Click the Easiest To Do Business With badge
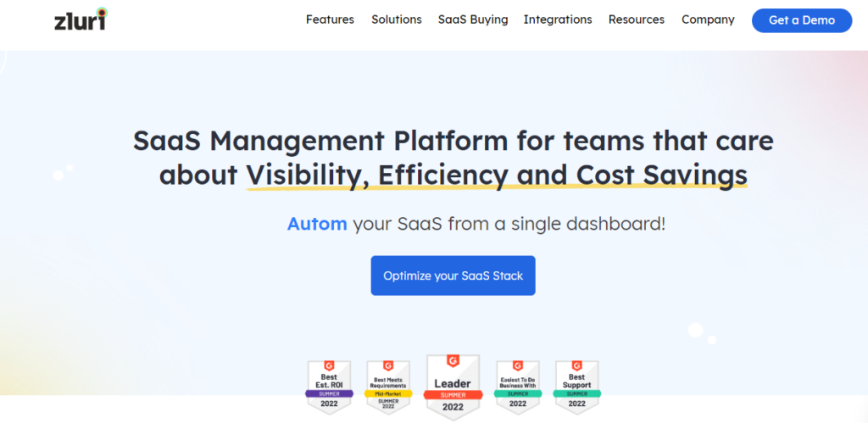Viewport: 868px width, 423px height. coord(518,387)
